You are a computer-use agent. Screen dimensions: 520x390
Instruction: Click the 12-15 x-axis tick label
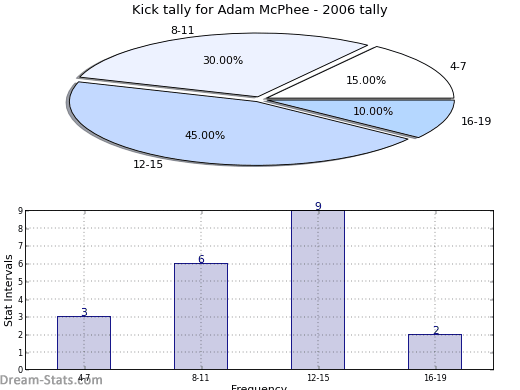point(318,378)
